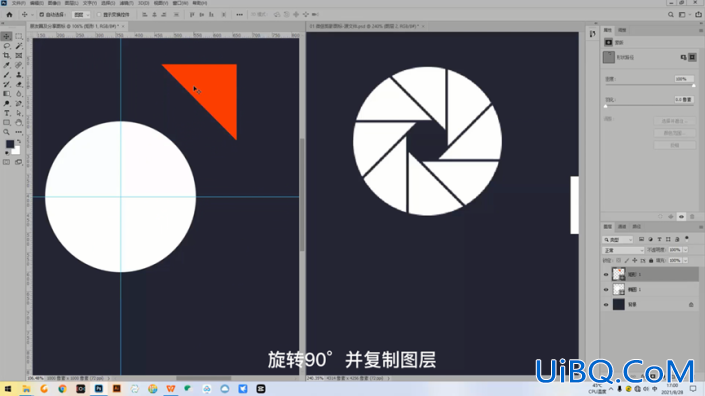705x396 pixels.
Task: Select the Rectangle shape tool
Action: [6, 123]
